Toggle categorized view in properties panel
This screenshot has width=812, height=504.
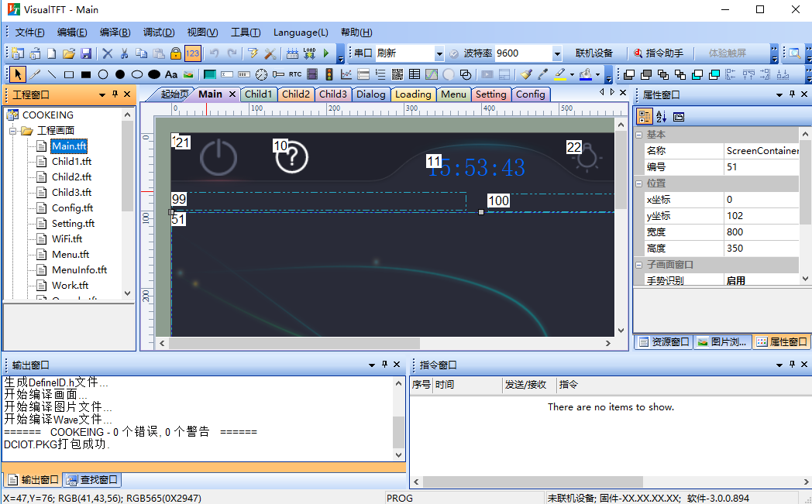click(x=644, y=117)
